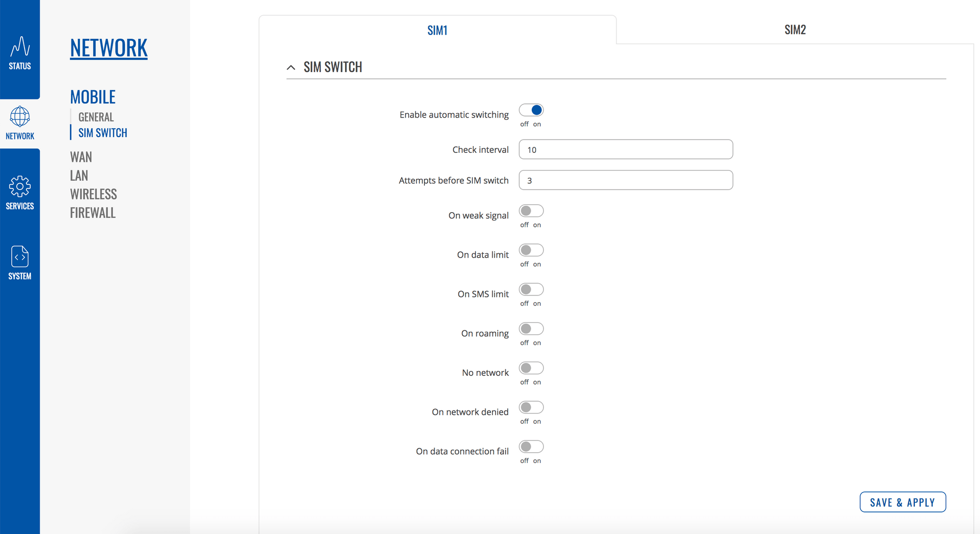Image resolution: width=980 pixels, height=534 pixels.
Task: Open the WIRELESS menu item
Action: pyautogui.click(x=94, y=194)
